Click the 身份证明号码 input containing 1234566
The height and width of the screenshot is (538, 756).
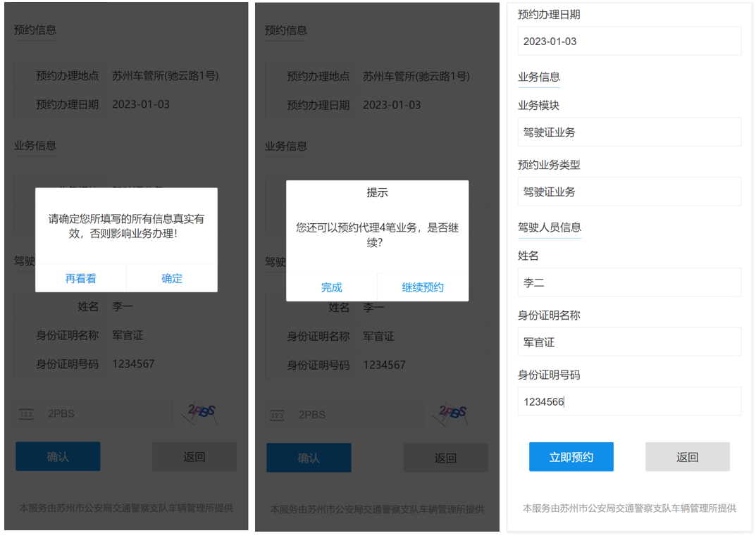pos(629,401)
